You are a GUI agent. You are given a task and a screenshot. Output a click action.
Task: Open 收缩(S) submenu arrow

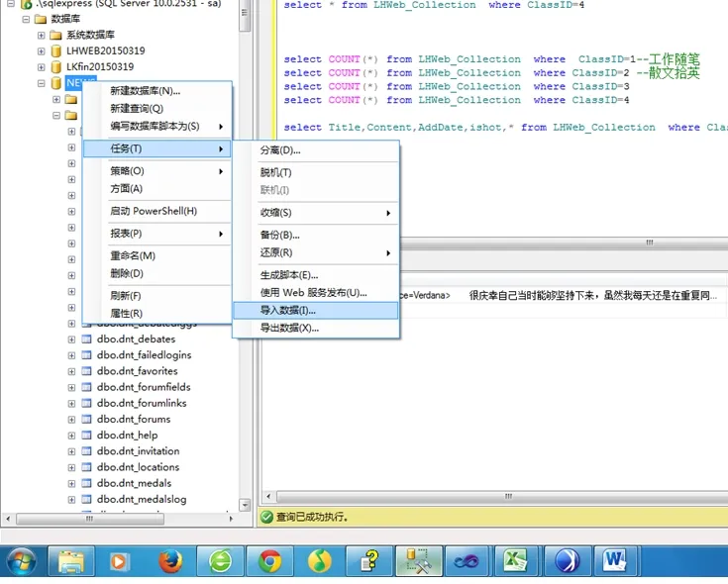coord(388,213)
